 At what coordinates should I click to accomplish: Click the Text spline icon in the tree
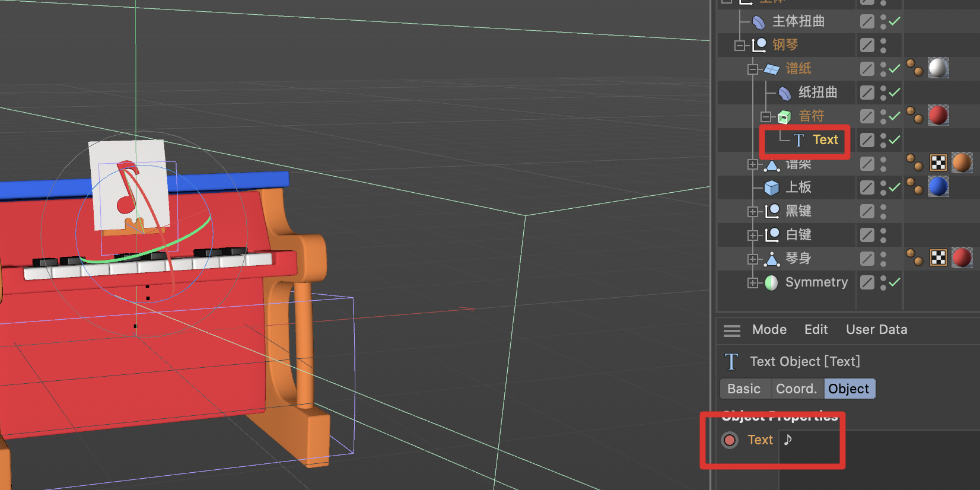(x=798, y=141)
